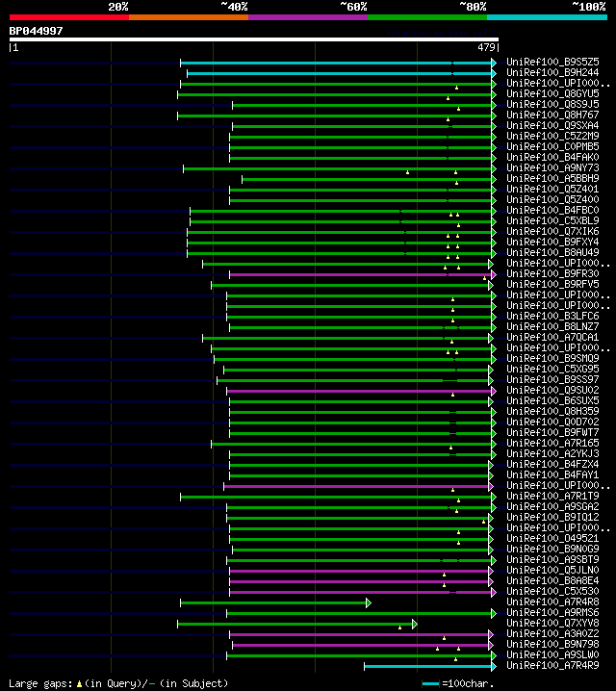Open hit UniRef100_A9NY73
616x691 pixels.
(552, 167)
